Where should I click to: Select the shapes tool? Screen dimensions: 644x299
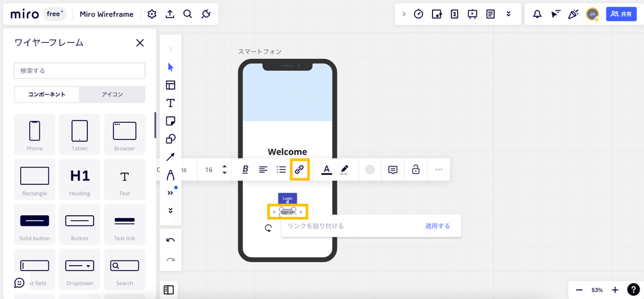click(x=171, y=139)
